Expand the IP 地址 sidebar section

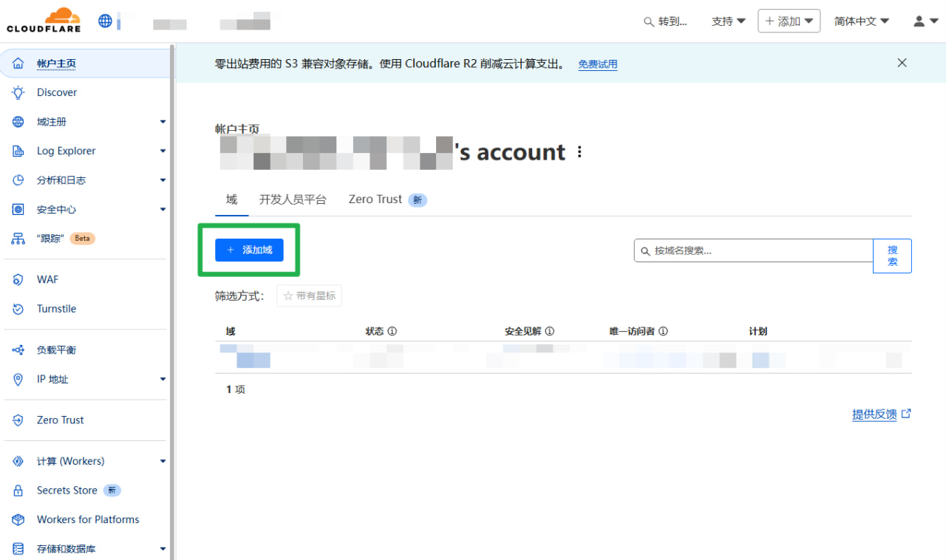click(163, 379)
